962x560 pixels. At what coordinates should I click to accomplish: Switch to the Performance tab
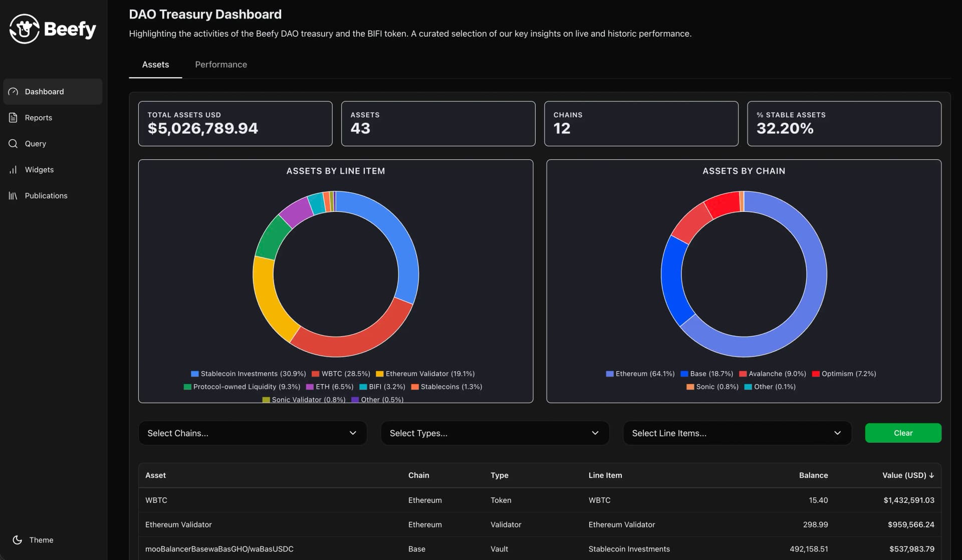pos(220,65)
